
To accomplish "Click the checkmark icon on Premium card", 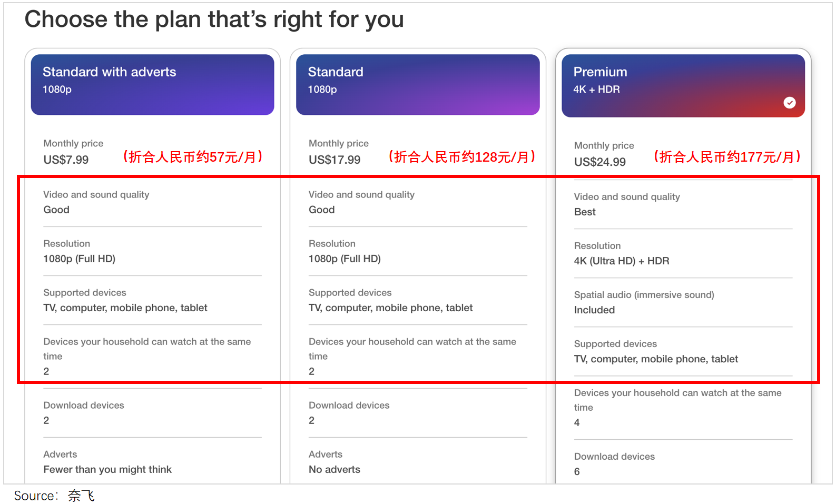I will pos(789,103).
